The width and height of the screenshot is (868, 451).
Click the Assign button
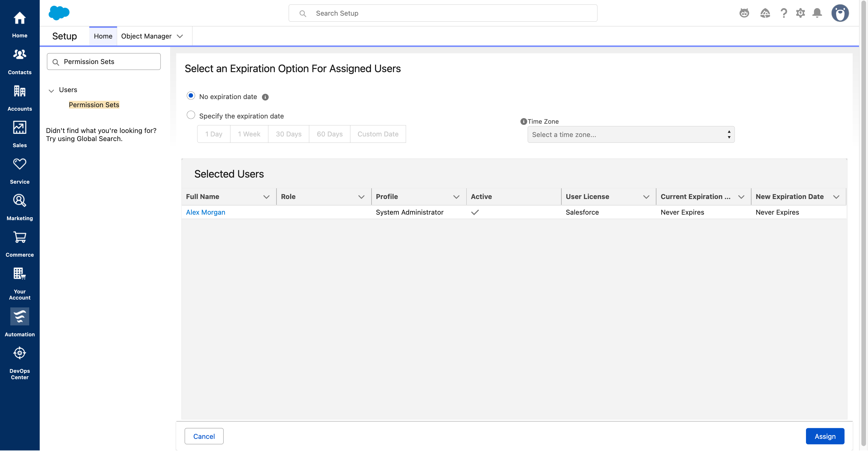[825, 436]
